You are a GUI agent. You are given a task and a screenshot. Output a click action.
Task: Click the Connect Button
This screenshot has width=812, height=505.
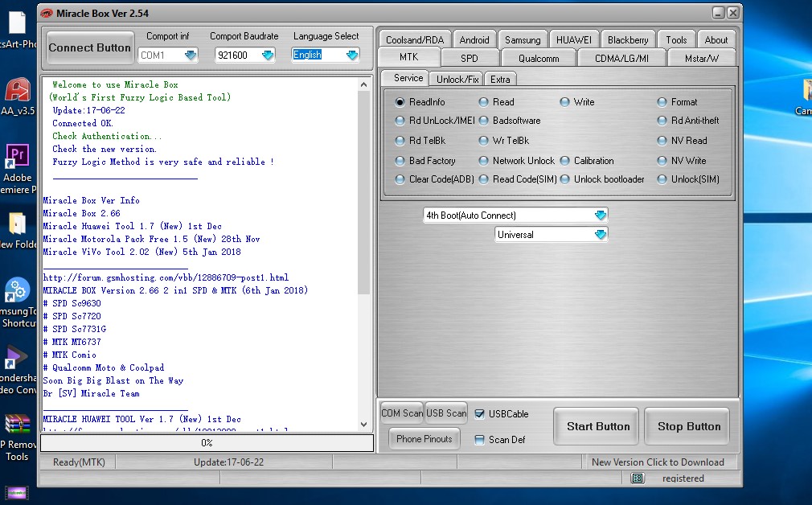[x=89, y=47]
